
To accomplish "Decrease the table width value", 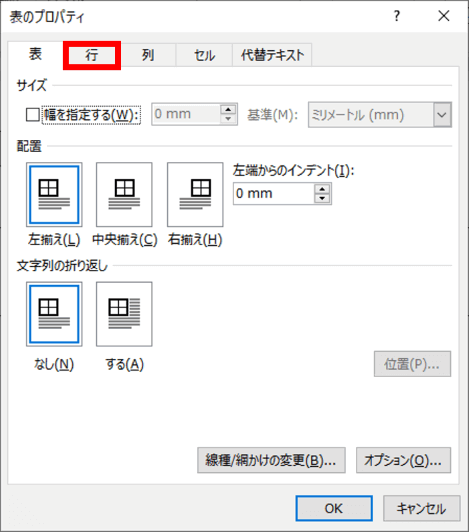I will tap(228, 119).
